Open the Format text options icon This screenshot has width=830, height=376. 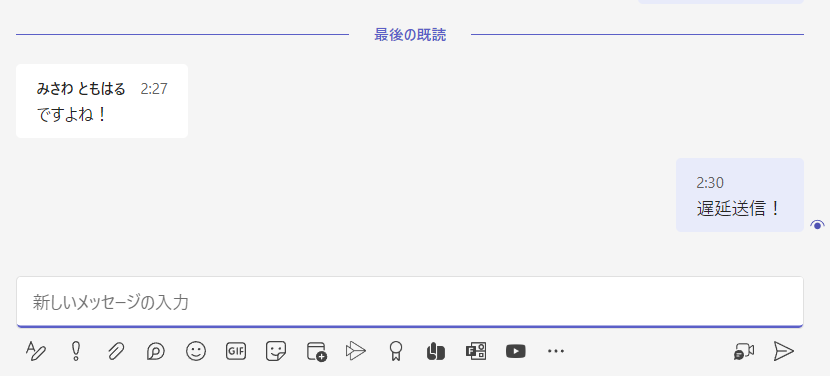36,351
